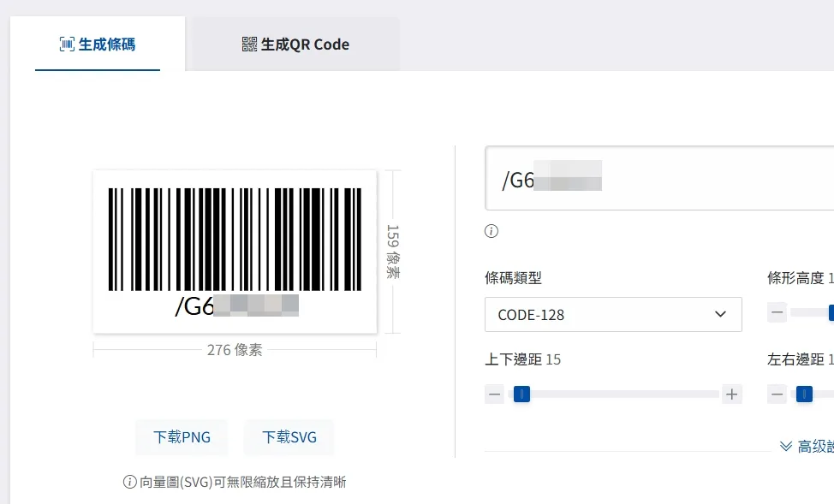Switch to the 生成條碼 tab
The image size is (834, 504).
97,44
